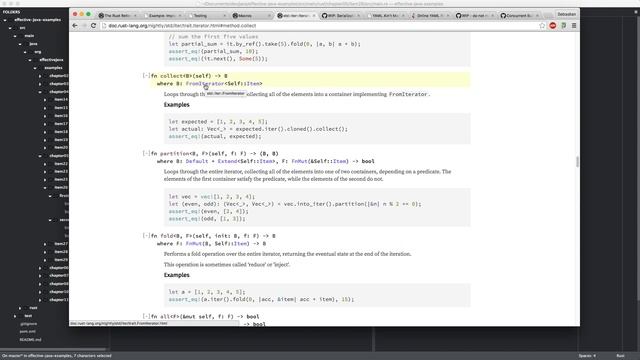
Task: Collapse the src folder in sidebar
Action: coord(10,28)
